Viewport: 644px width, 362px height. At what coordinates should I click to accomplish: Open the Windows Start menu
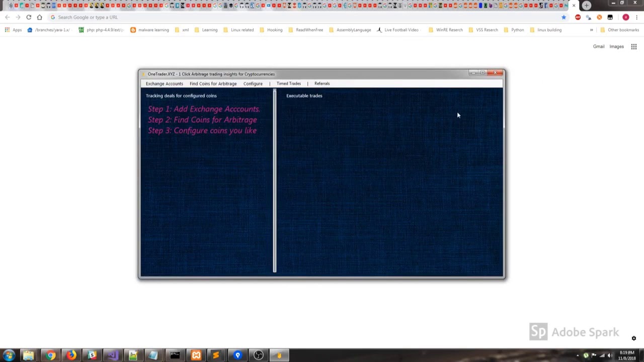(9, 355)
